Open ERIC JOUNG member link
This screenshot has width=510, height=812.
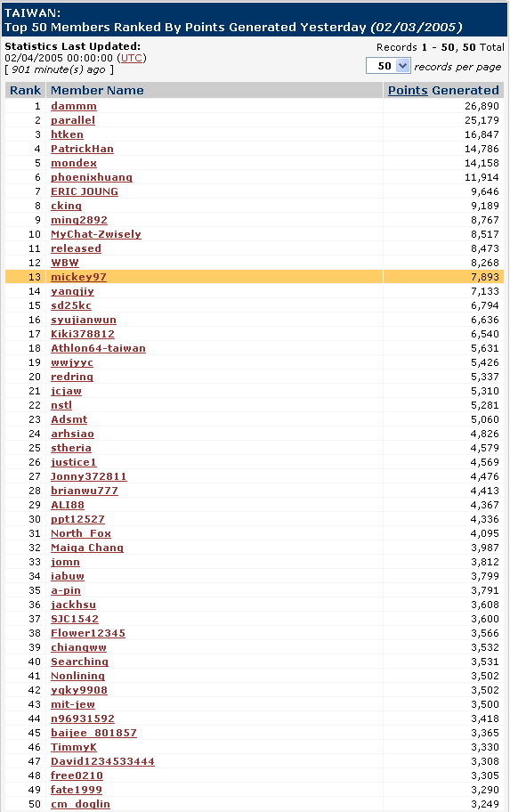pyautogui.click(x=85, y=191)
